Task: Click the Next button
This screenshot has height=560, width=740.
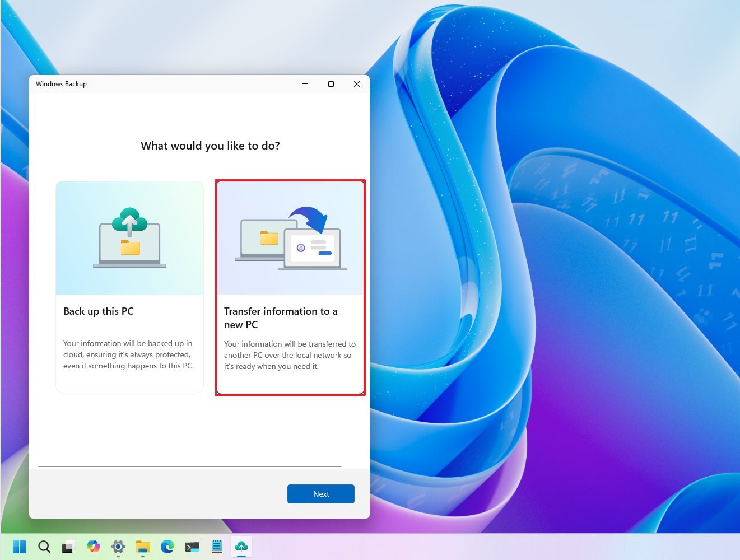Action: click(320, 494)
